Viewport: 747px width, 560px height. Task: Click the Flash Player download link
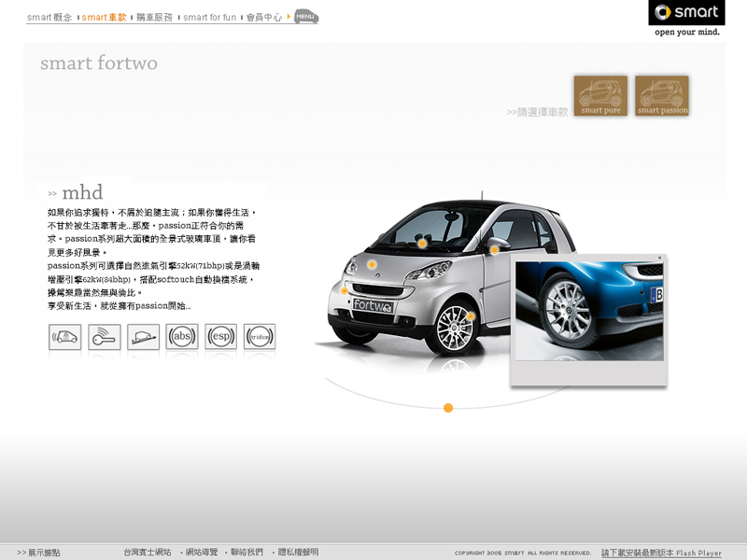click(x=661, y=553)
